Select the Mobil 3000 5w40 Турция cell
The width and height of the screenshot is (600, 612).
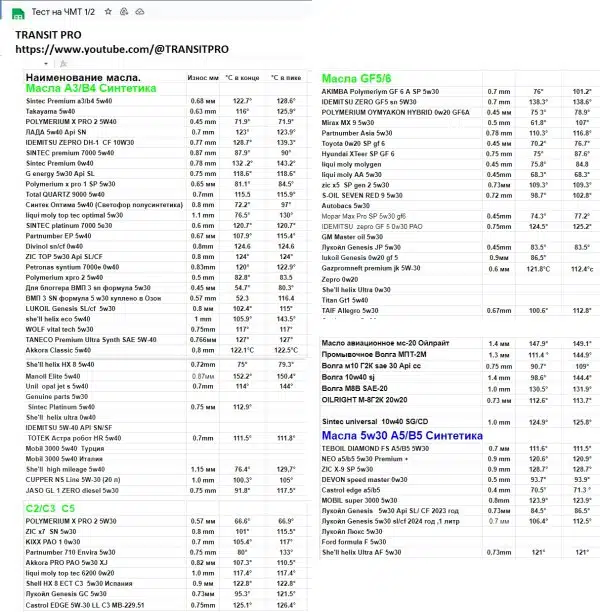click(65, 449)
